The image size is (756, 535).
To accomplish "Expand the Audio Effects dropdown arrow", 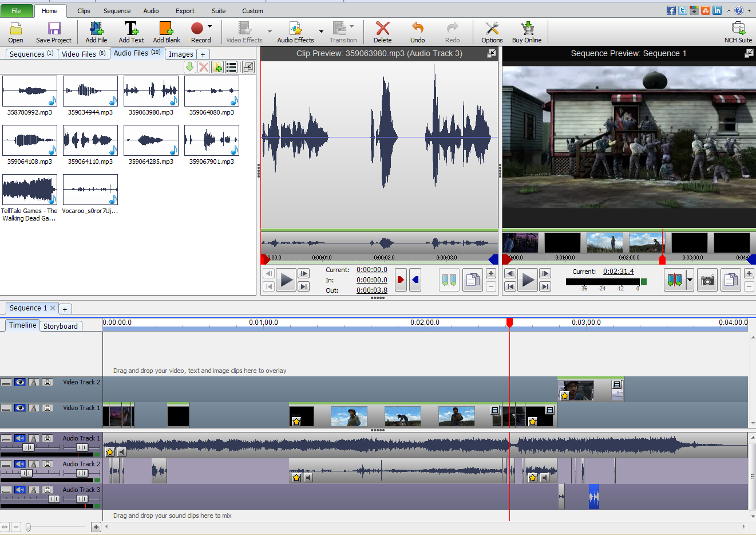I will 321,32.
